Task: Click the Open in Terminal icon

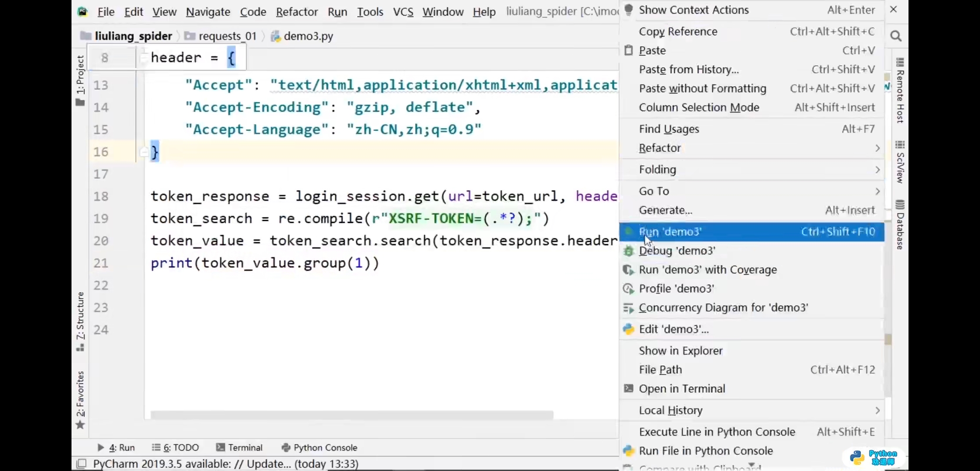Action: (x=628, y=389)
